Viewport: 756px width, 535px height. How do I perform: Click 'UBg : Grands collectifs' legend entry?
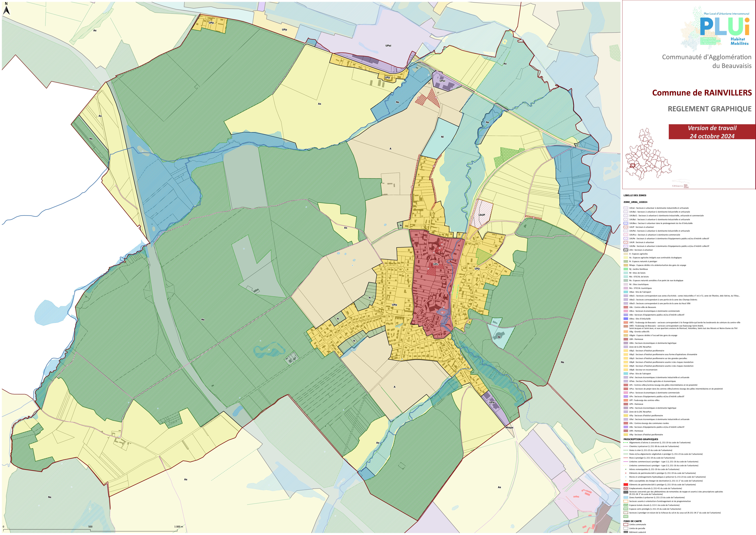click(639, 332)
